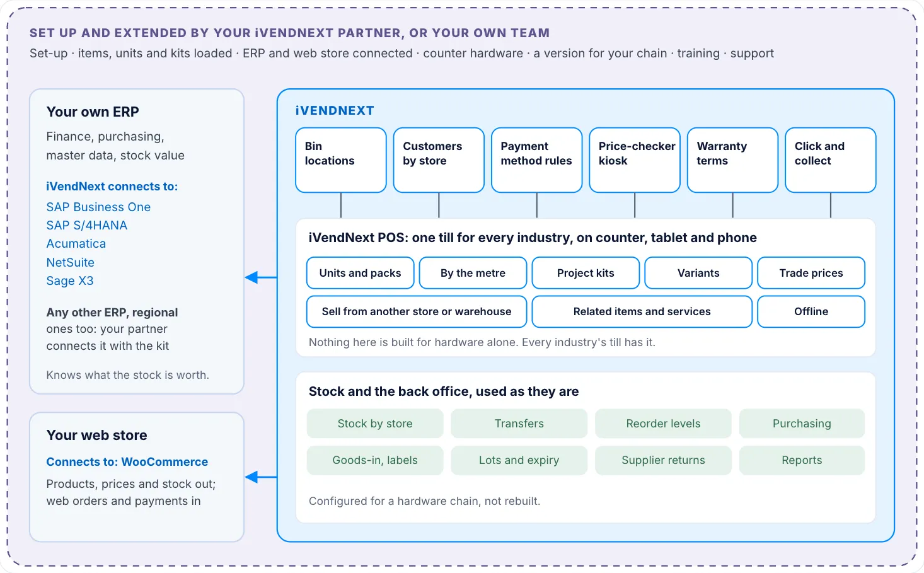Select the 'SET UP AND EXTENDED' banner heading
This screenshot has height=573, width=924.
[x=289, y=33]
